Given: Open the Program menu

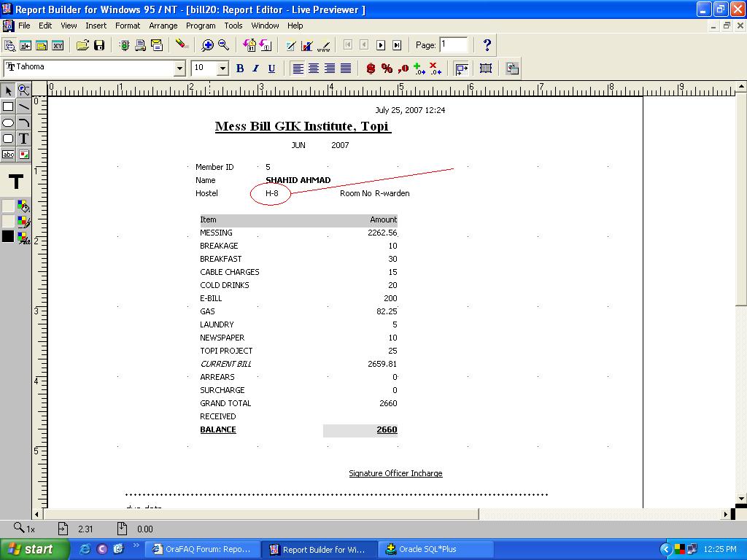Looking at the screenshot, I should click(201, 26).
